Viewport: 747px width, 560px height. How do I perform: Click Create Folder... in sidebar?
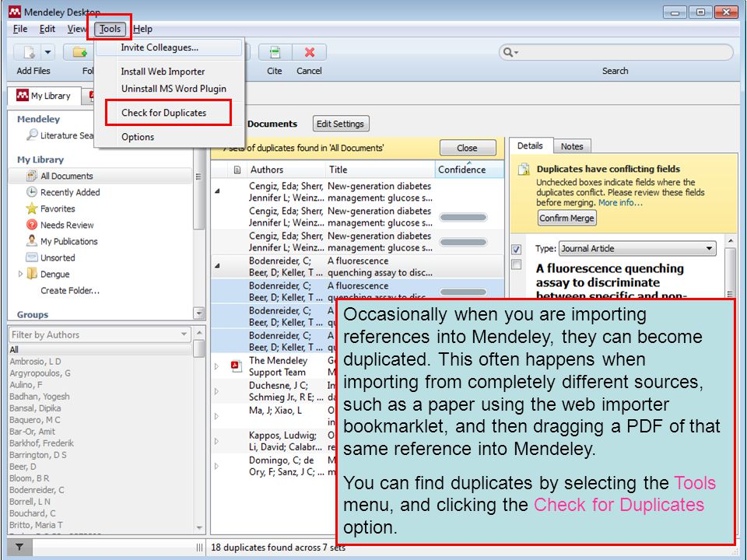click(x=70, y=290)
